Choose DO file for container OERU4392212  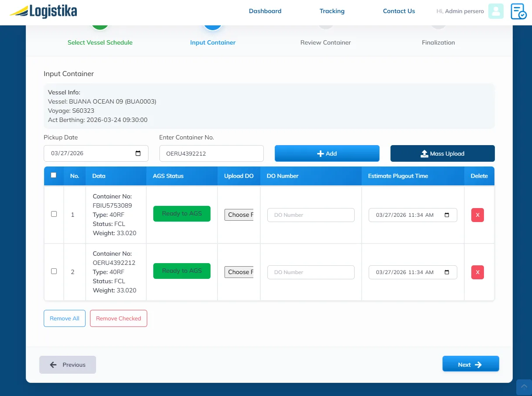click(239, 272)
